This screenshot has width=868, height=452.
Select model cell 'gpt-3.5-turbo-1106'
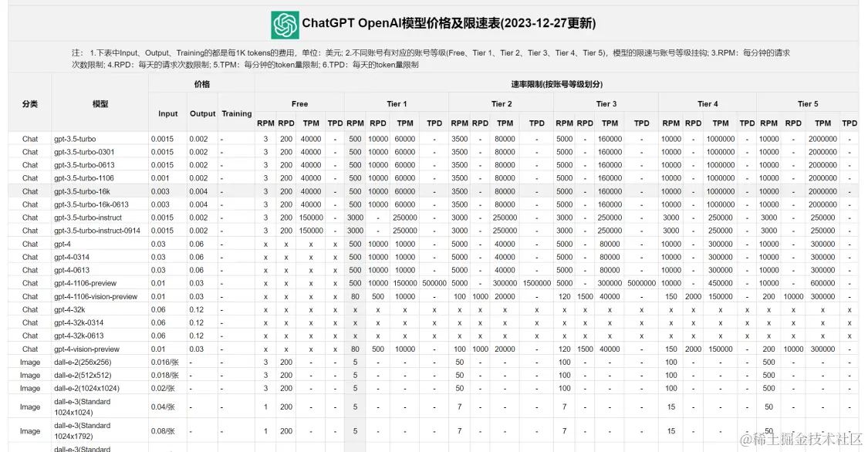tap(84, 178)
